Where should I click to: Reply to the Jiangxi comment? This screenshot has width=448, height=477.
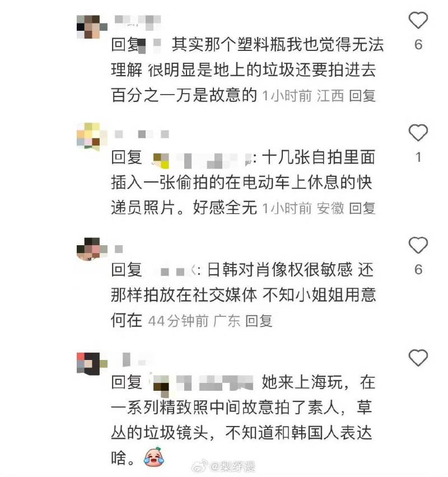(x=362, y=96)
